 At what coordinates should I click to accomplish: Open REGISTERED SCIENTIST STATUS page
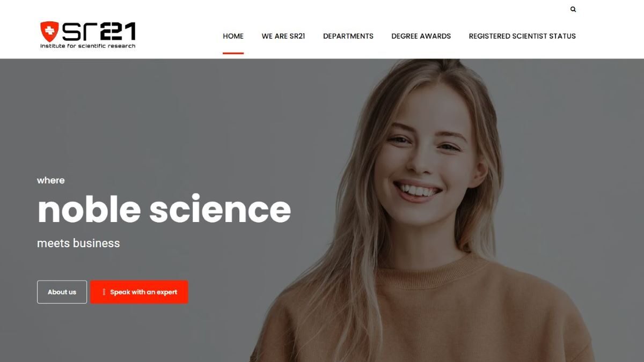(522, 36)
